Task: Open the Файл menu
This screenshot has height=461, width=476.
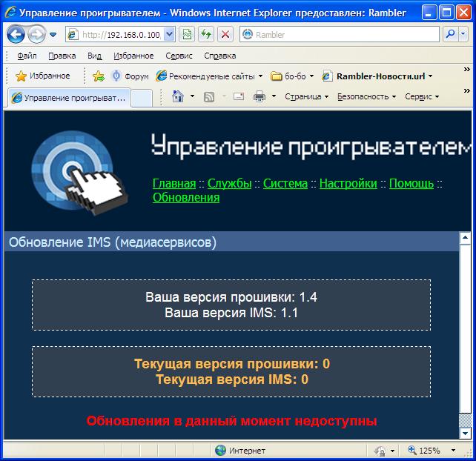Action: click(27, 56)
